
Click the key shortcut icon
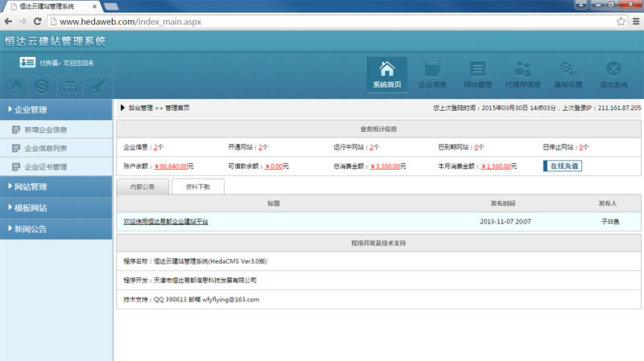pyautogui.click(x=97, y=87)
